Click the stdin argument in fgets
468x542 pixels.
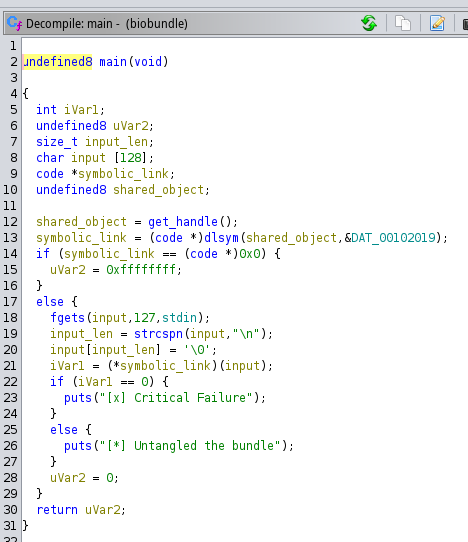(179, 318)
